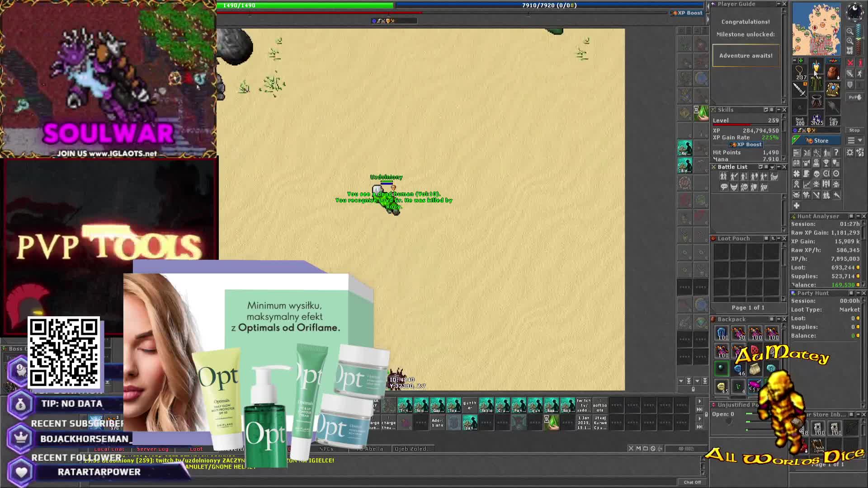Screen dimensions: 868x488
Task: Click the XP Boost button in Skills
Action: tap(745, 145)
